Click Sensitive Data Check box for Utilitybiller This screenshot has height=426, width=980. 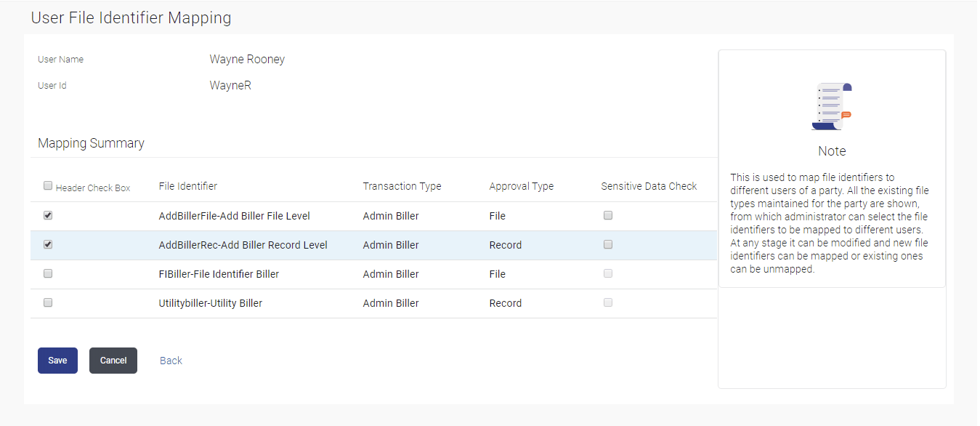pyautogui.click(x=608, y=303)
